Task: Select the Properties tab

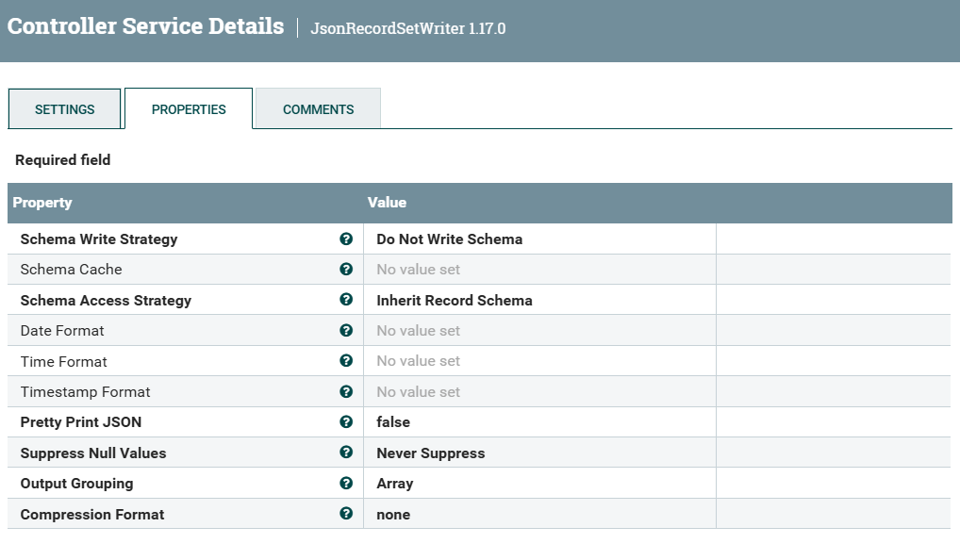Action: tap(189, 109)
